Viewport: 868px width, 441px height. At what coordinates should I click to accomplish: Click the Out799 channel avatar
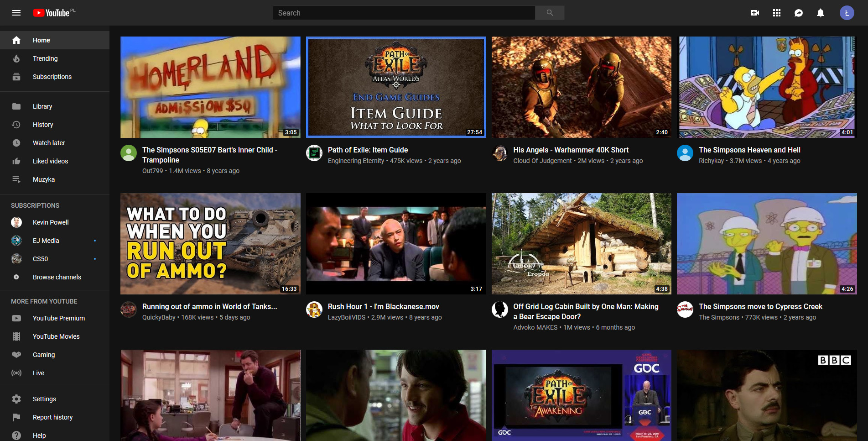[129, 153]
